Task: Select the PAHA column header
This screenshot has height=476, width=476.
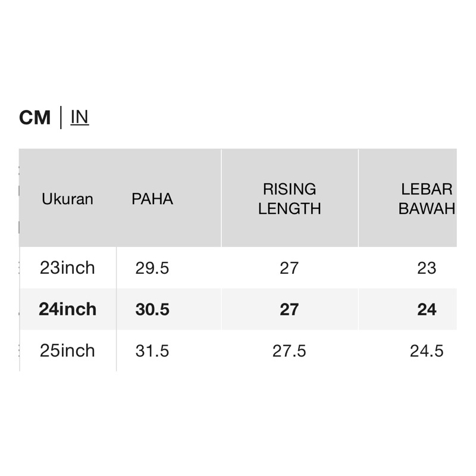Action: [152, 199]
